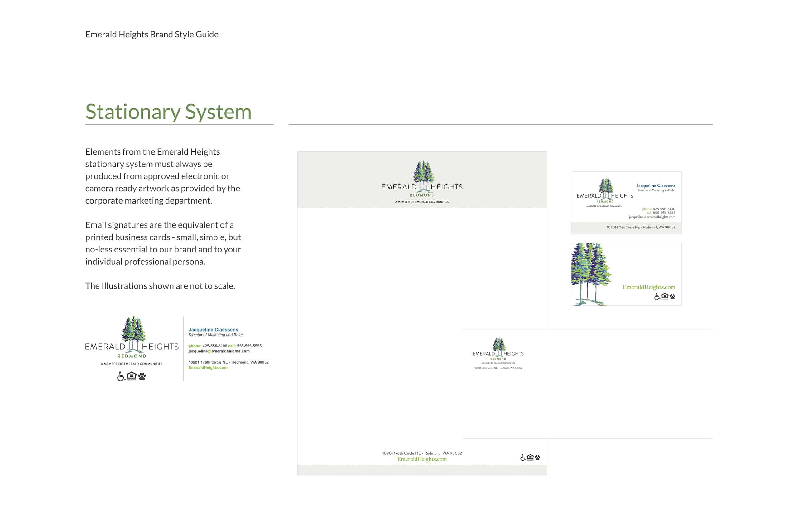Screen dimensions: 798x532
Task: Click the tree logo on the business card front
Action: click(606, 188)
